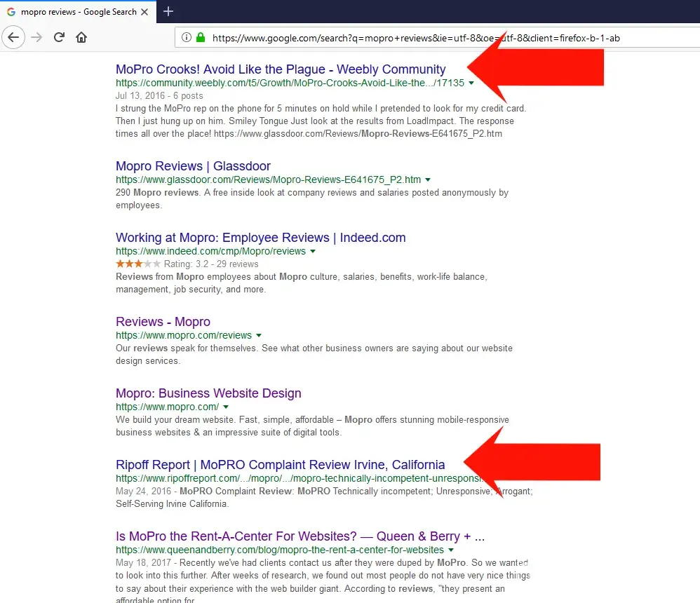Expand dropdown arrow beside community.weebly.com URL
The height and width of the screenshot is (603, 700).
coord(471,83)
